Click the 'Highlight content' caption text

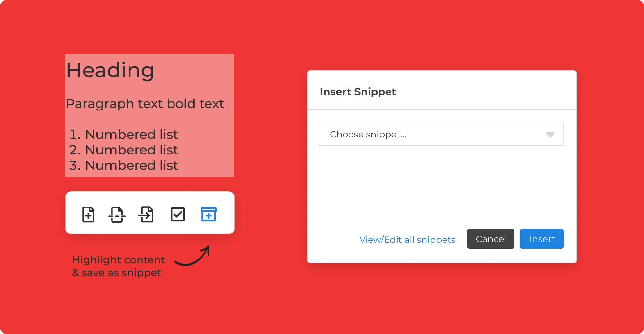118,260
